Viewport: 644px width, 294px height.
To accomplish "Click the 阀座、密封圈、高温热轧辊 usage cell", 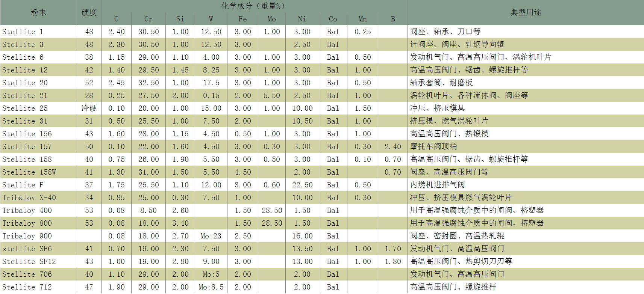I will pyautogui.click(x=457, y=236).
